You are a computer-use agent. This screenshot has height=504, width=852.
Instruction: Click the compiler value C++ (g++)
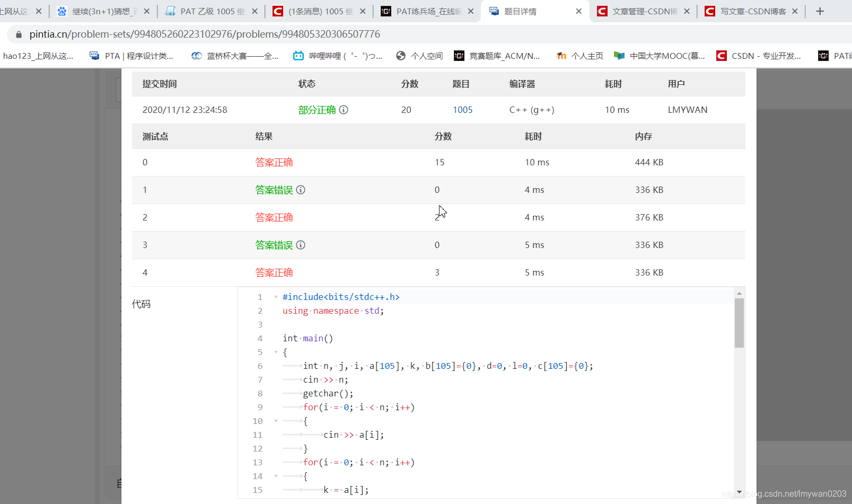pos(532,110)
